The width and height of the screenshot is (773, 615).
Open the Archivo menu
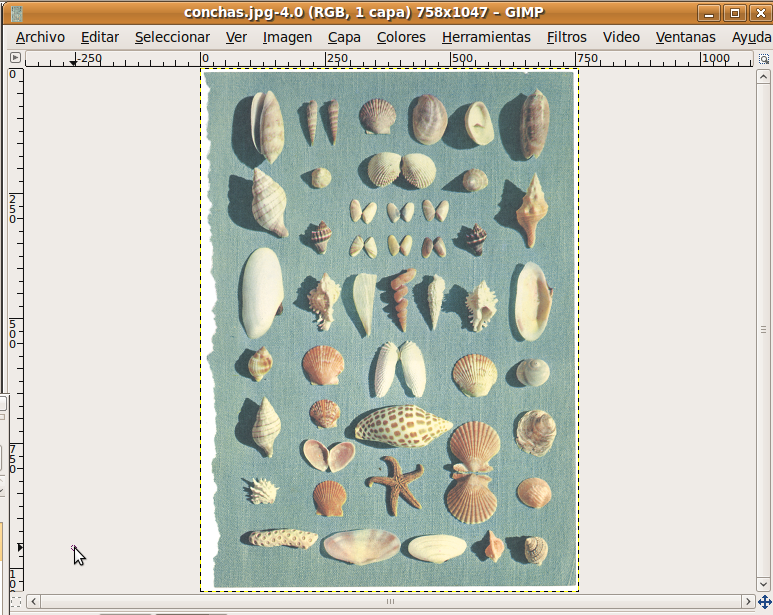pos(40,37)
